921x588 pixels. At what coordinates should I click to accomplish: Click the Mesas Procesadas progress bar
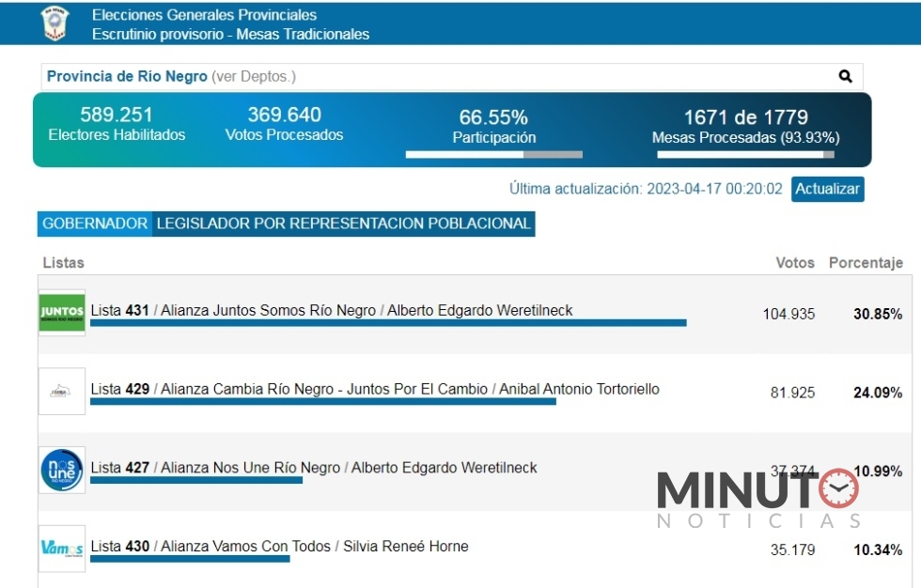pos(745,155)
